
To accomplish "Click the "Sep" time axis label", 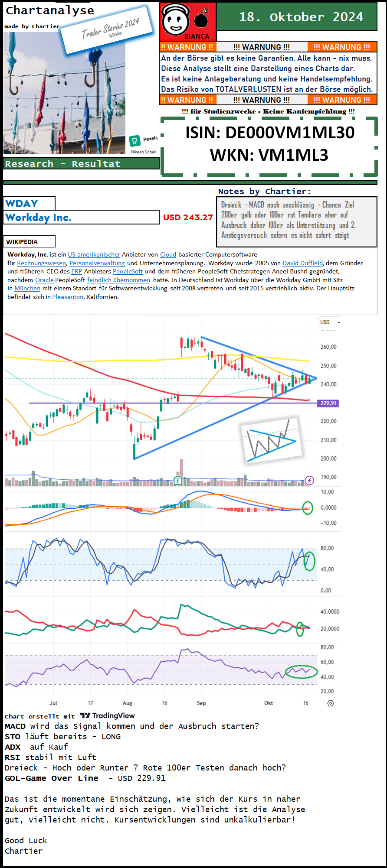I will coord(201,703).
